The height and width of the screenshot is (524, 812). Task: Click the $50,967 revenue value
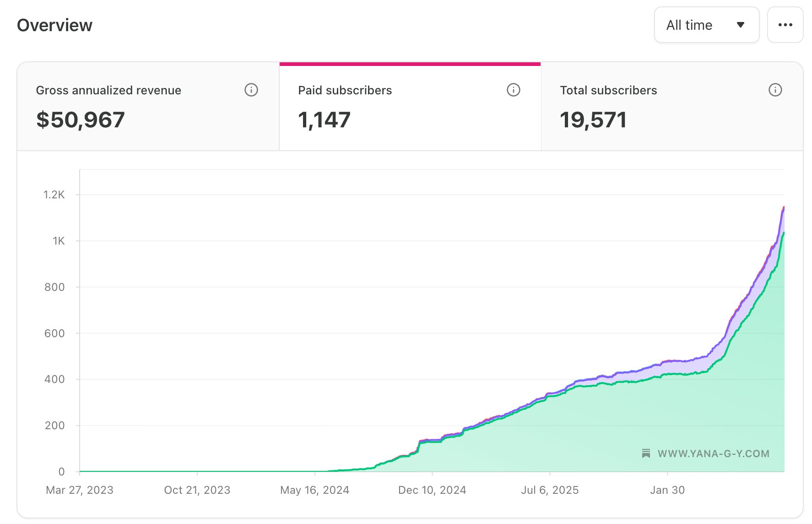click(x=81, y=120)
